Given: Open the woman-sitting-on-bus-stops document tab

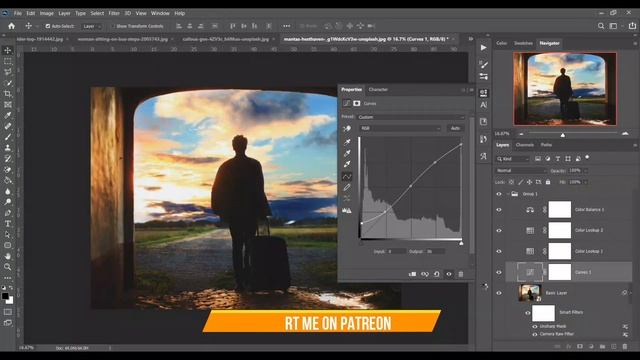Looking at the screenshot, I should 122,39.
